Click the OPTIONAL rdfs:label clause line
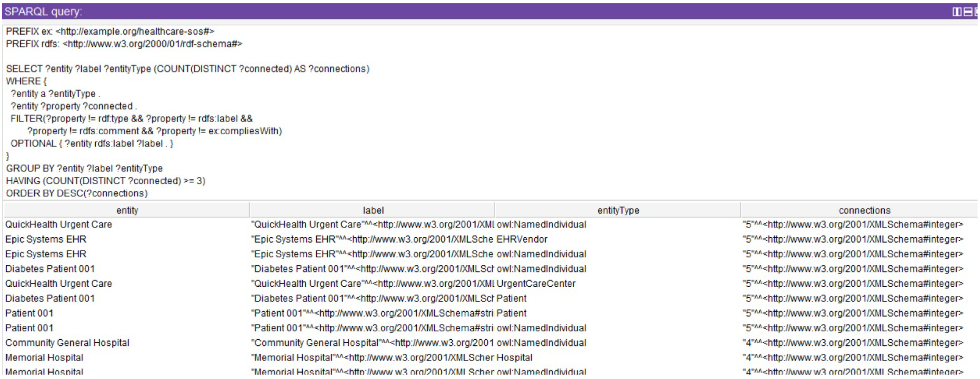980x379 pixels. pos(91,143)
